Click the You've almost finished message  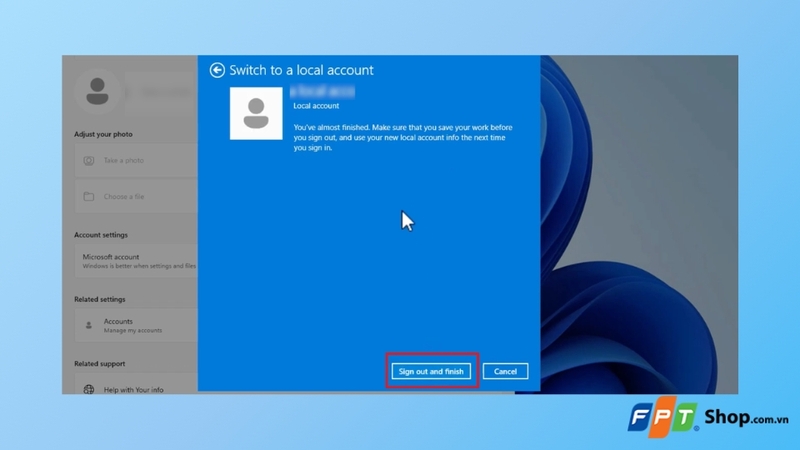tap(403, 138)
